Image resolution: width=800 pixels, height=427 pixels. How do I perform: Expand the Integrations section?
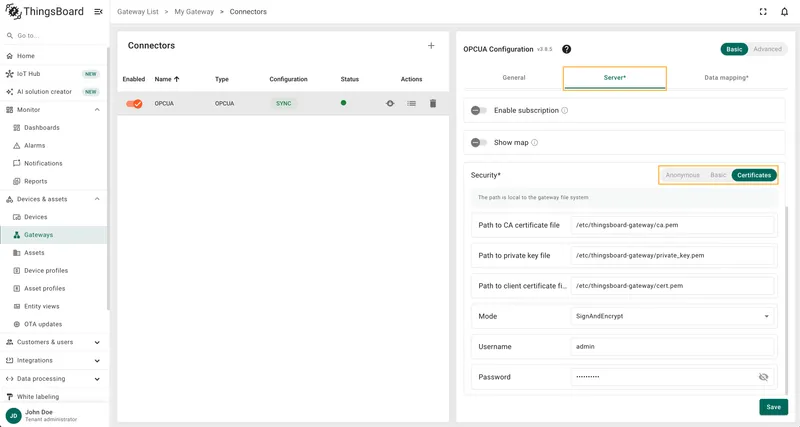coord(97,361)
